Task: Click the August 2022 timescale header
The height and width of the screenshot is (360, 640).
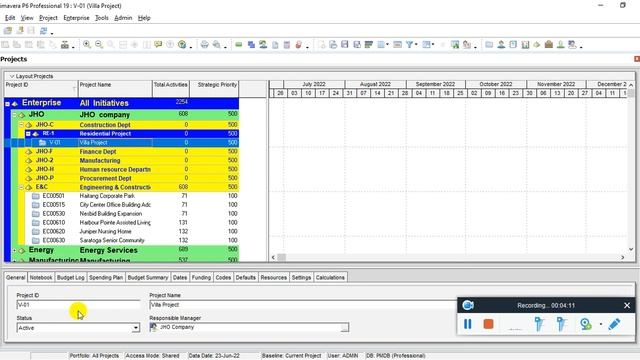Action: point(375,84)
